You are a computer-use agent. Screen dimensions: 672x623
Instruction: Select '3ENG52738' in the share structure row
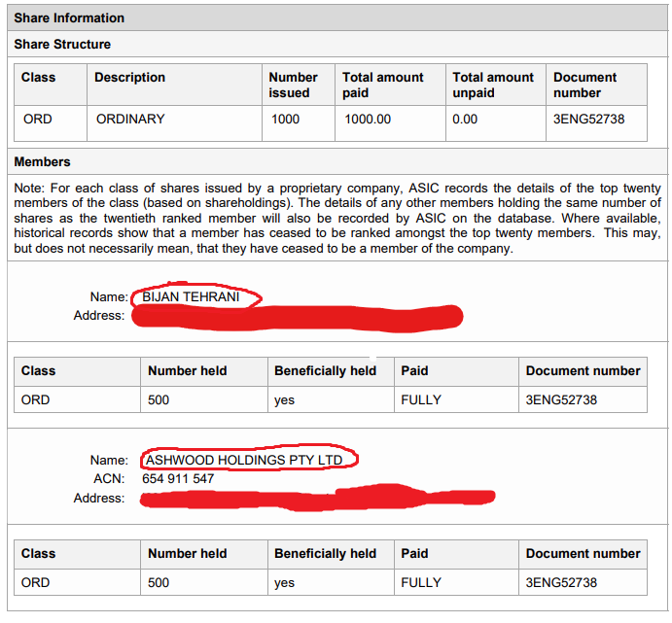tap(588, 119)
